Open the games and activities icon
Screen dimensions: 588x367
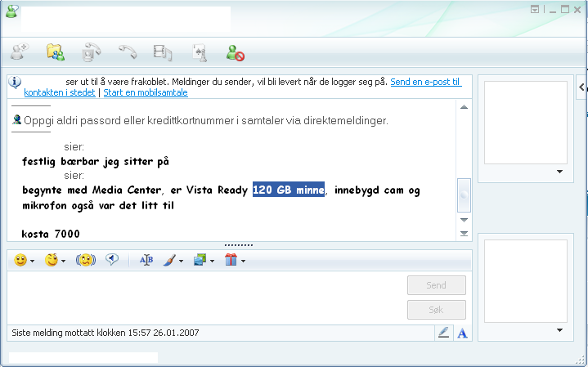(200, 52)
